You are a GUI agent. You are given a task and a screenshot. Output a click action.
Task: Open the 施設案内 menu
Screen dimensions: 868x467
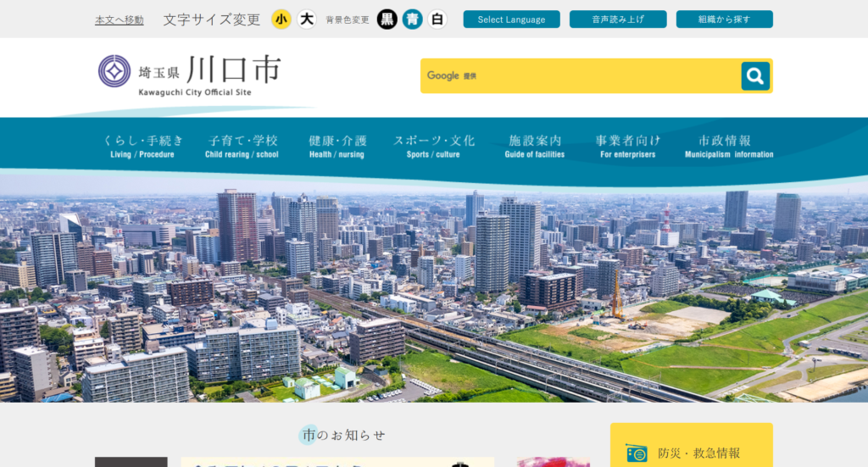tap(534, 146)
